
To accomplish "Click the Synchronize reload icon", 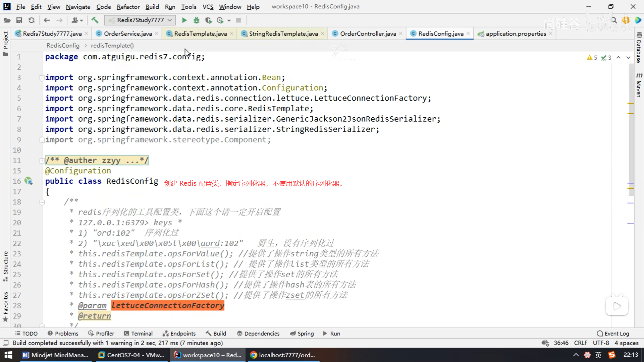I will click(x=32, y=20).
